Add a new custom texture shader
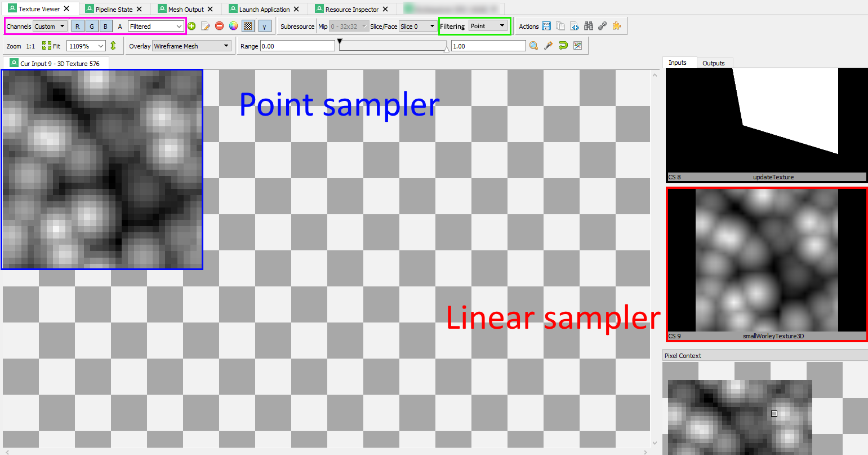The height and width of the screenshot is (455, 868). tap(192, 25)
